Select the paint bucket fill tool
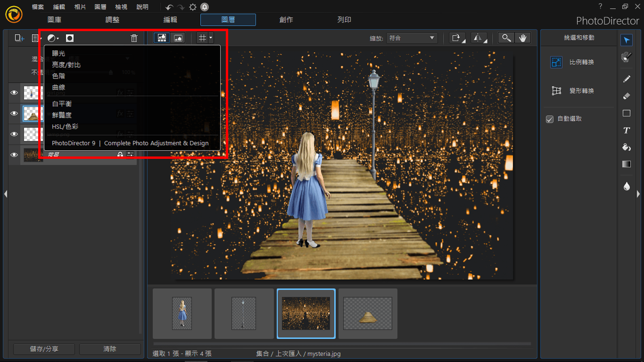This screenshot has height=362, width=644. (x=626, y=147)
